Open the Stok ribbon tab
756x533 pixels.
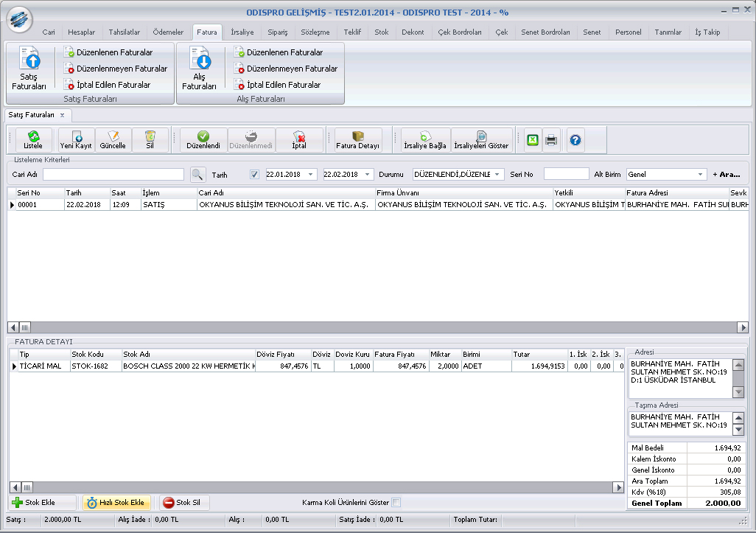point(381,32)
